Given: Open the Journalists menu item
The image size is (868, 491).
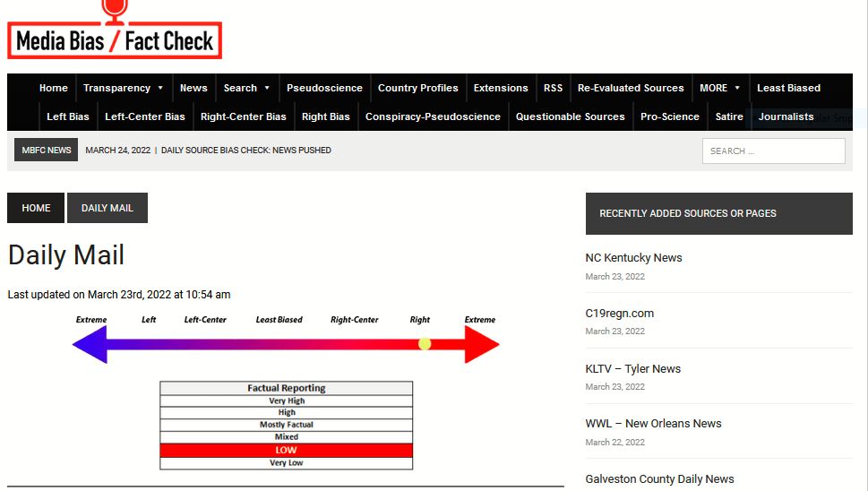Looking at the screenshot, I should pos(786,116).
